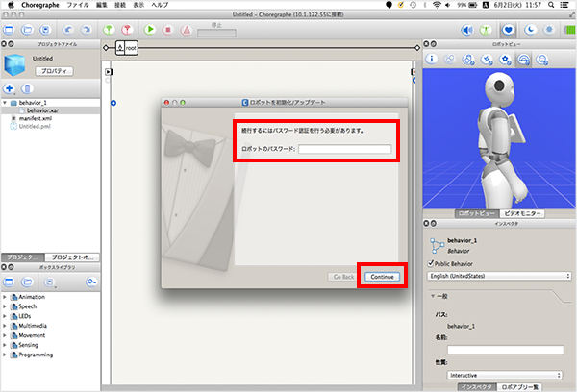Check the green battery level indicator

point(570,30)
